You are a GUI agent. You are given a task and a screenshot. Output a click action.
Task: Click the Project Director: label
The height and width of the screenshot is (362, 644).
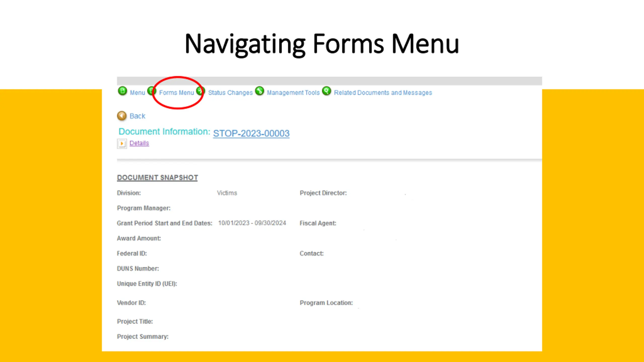pyautogui.click(x=323, y=193)
